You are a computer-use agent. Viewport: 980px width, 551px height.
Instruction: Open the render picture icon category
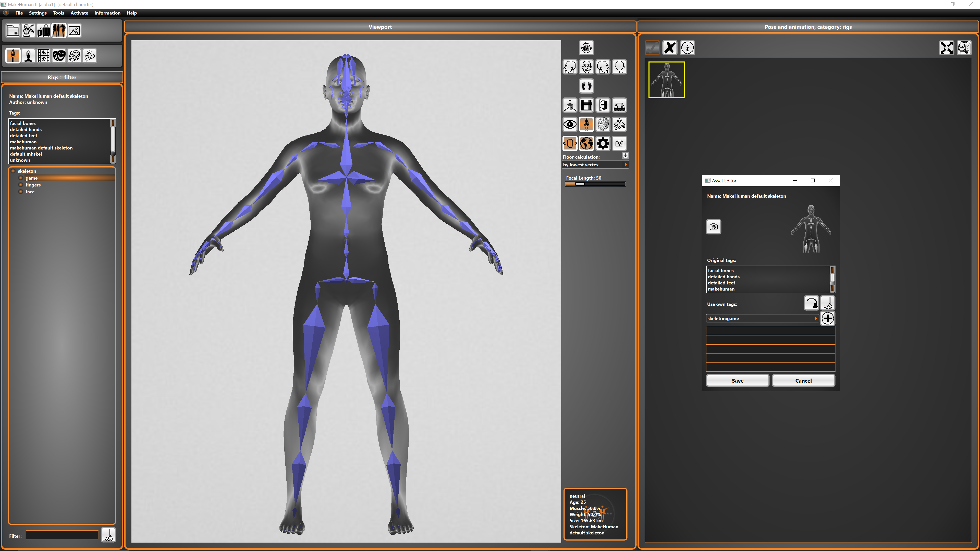[74, 31]
